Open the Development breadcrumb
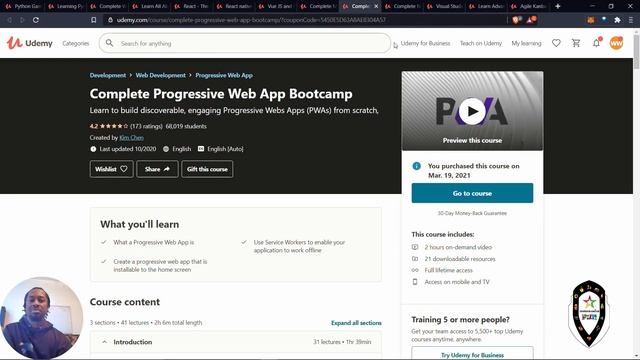 point(108,75)
